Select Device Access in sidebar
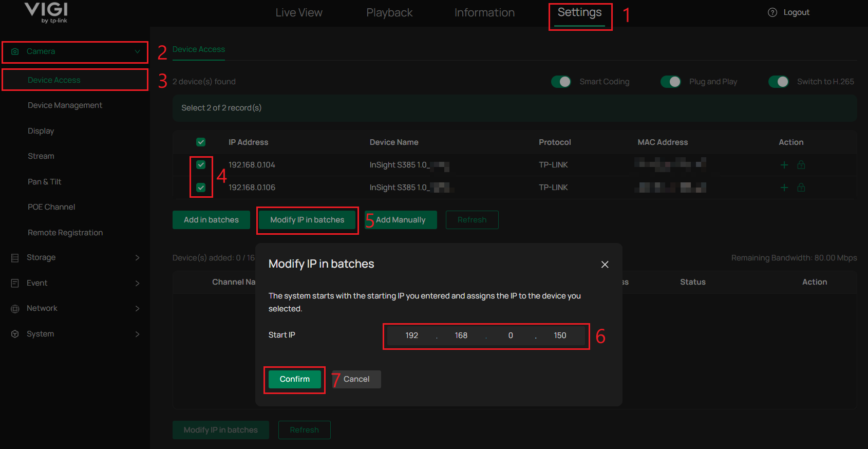868x449 pixels. pos(54,80)
